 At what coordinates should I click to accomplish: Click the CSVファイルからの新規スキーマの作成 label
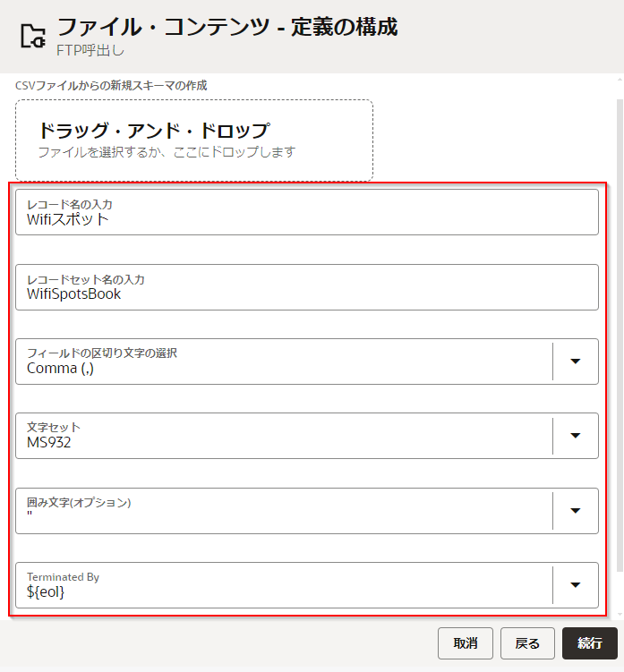coord(111,85)
